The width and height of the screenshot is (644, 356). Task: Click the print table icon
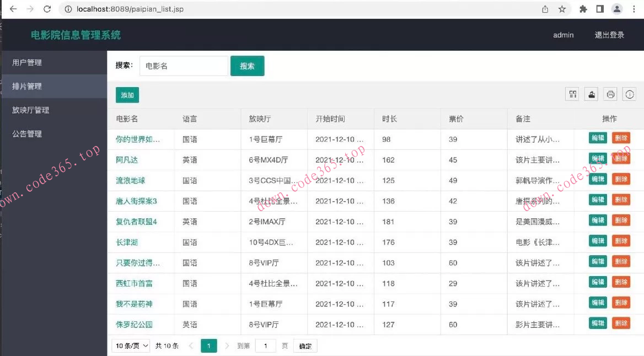point(610,94)
